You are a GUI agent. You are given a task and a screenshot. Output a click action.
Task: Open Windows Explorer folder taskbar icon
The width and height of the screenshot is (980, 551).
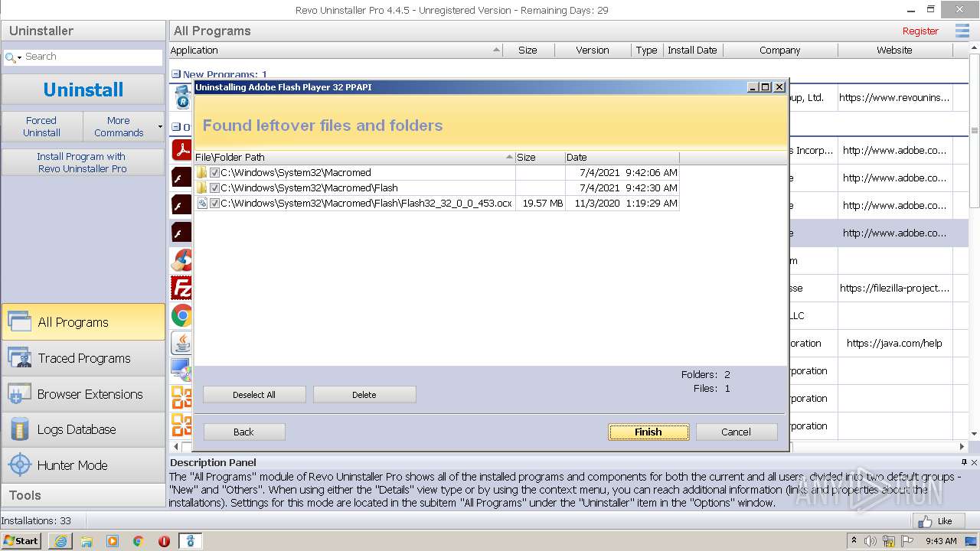click(x=87, y=541)
